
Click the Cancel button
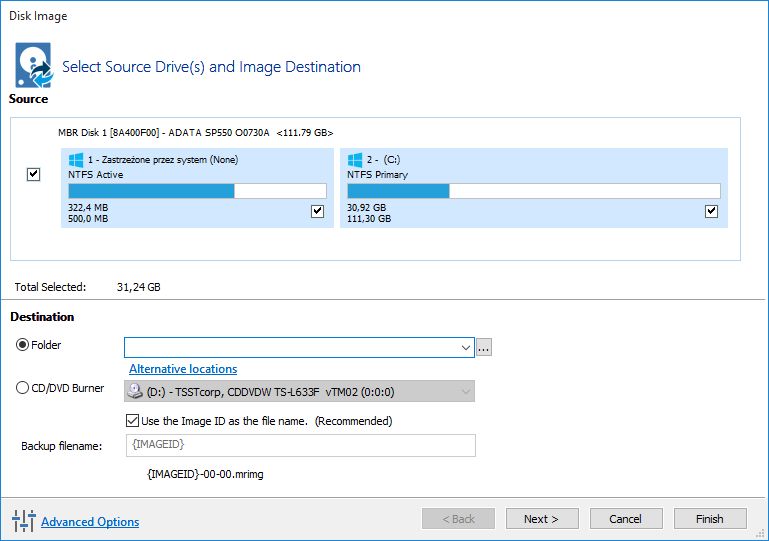[626, 519]
